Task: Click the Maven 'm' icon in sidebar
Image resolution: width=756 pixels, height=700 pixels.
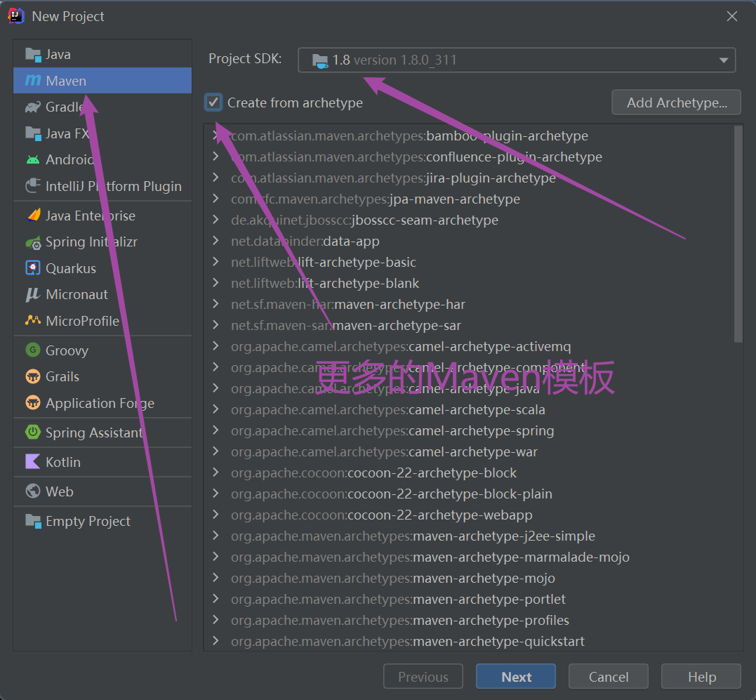Action: pos(33,80)
